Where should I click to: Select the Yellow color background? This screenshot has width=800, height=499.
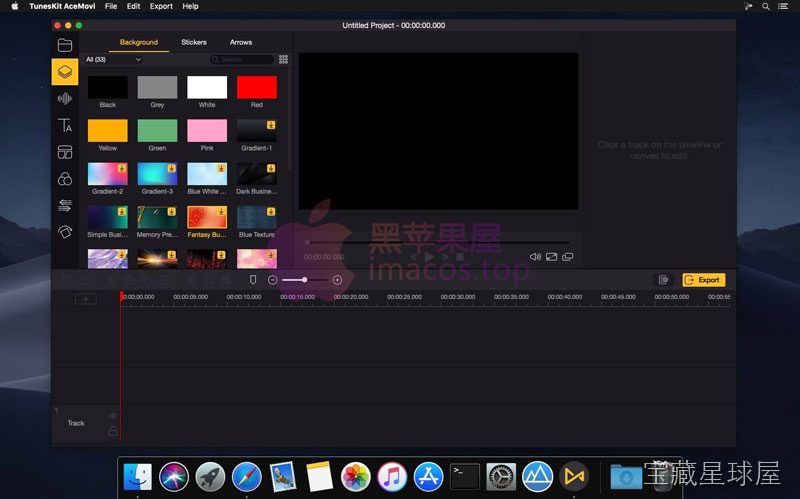108,131
